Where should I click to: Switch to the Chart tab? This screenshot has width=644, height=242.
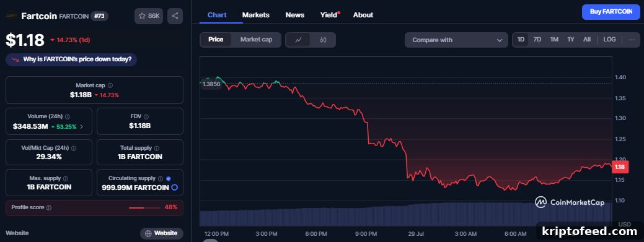pyautogui.click(x=217, y=15)
